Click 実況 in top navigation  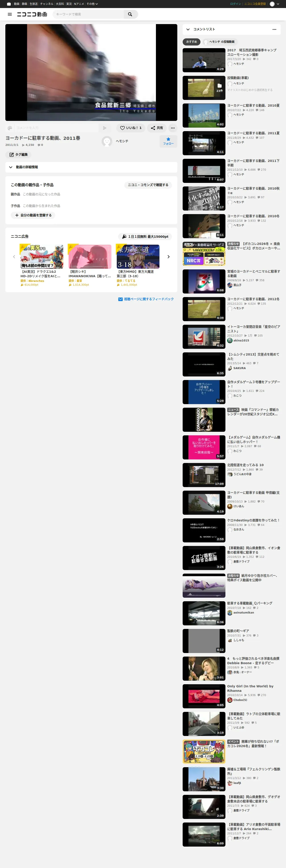[69, 4]
